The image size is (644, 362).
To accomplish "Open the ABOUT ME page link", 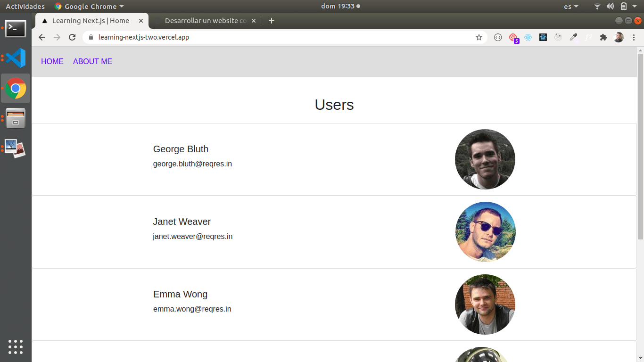I will tap(92, 61).
